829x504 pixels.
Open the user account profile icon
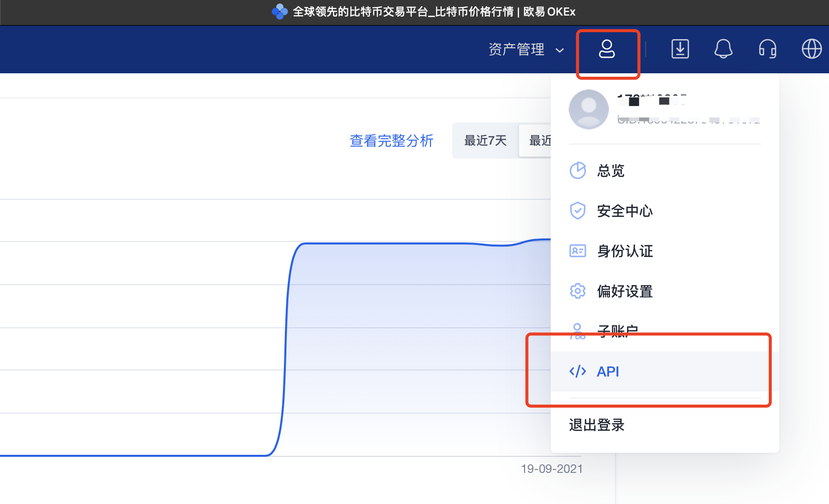point(606,49)
